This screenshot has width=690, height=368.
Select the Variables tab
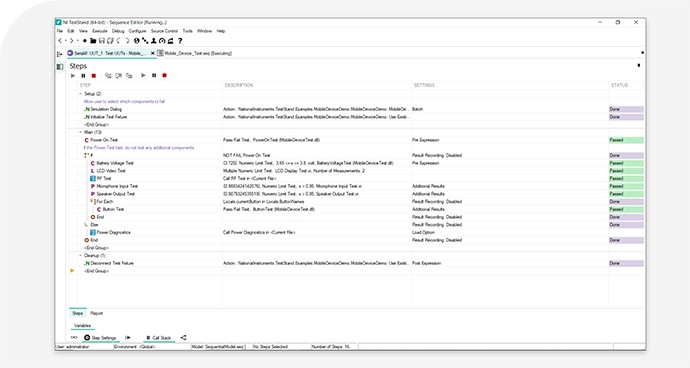(x=82, y=326)
